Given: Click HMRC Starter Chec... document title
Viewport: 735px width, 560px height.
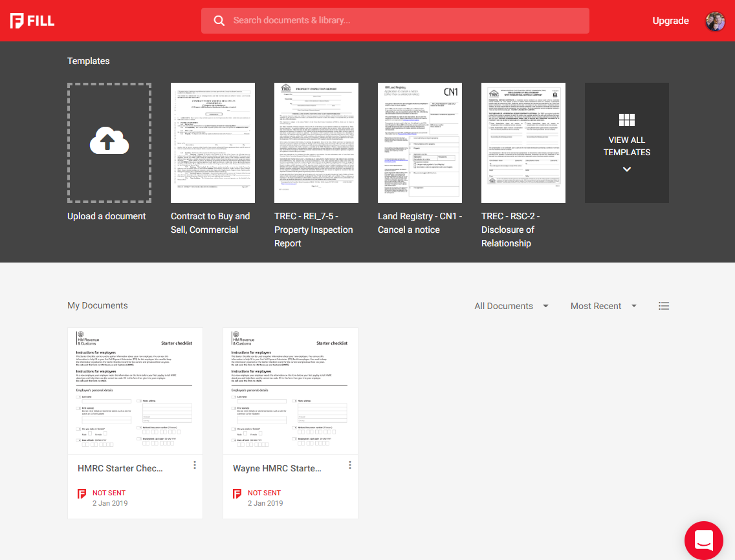Looking at the screenshot, I should [x=120, y=468].
